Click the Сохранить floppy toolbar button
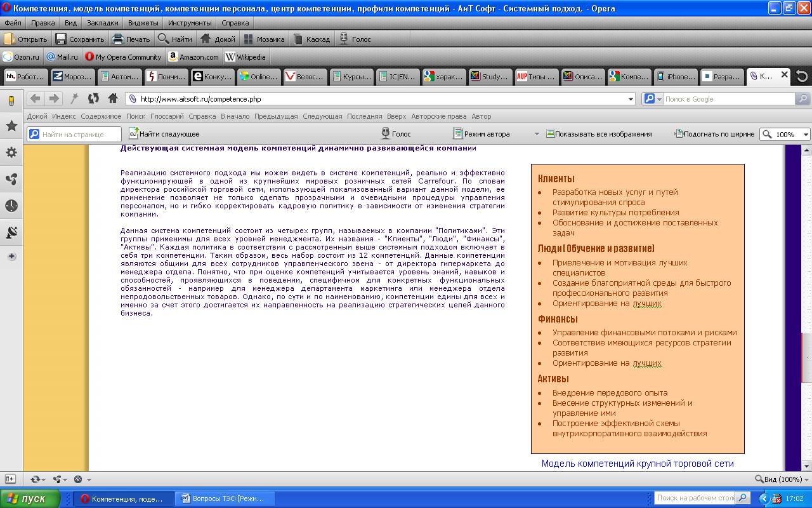 [80, 39]
